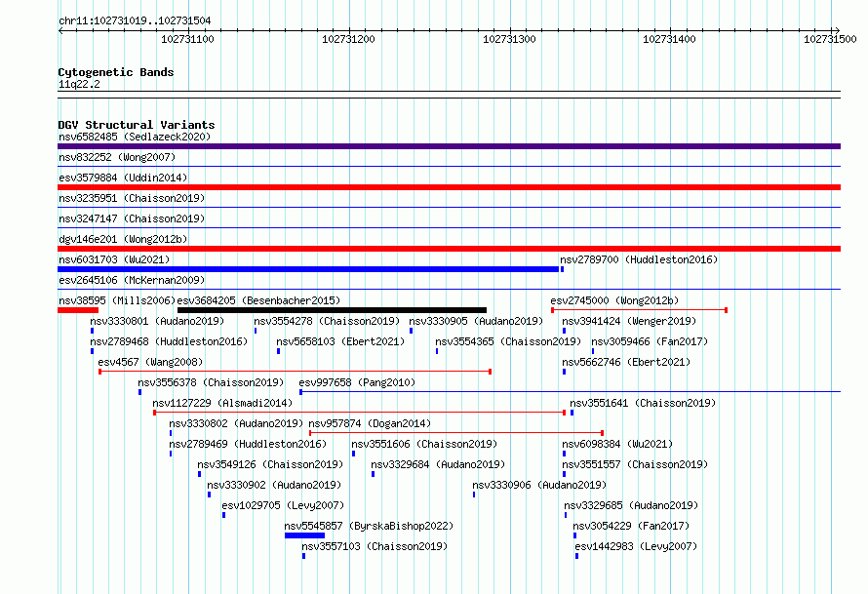Open nsv3059466 (Fan2017) variant

(x=650, y=341)
